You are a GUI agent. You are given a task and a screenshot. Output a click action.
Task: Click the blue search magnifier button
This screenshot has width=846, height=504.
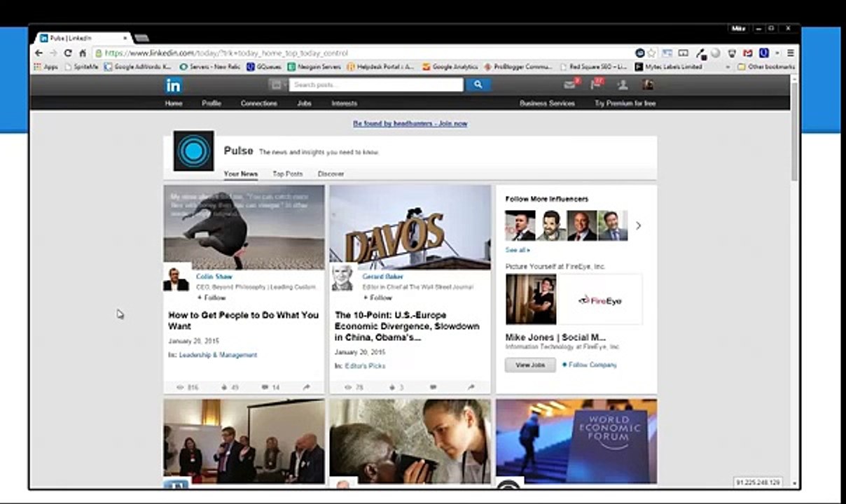[x=478, y=85]
